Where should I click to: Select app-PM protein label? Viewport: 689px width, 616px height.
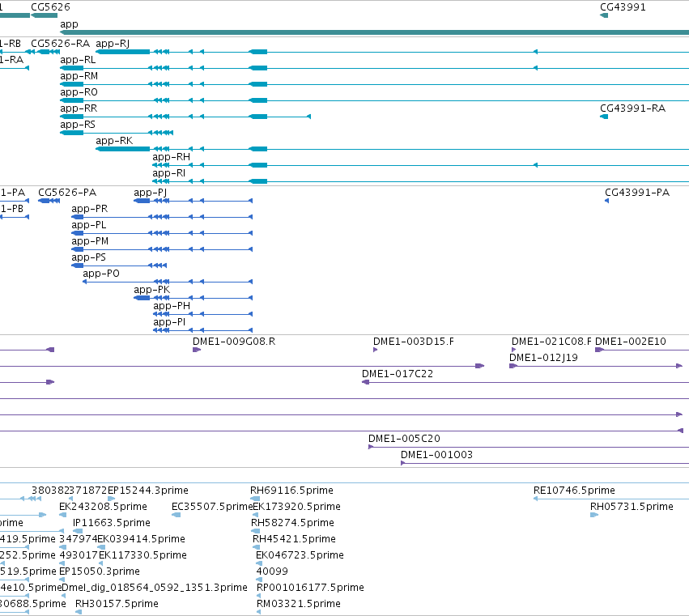click(x=90, y=241)
